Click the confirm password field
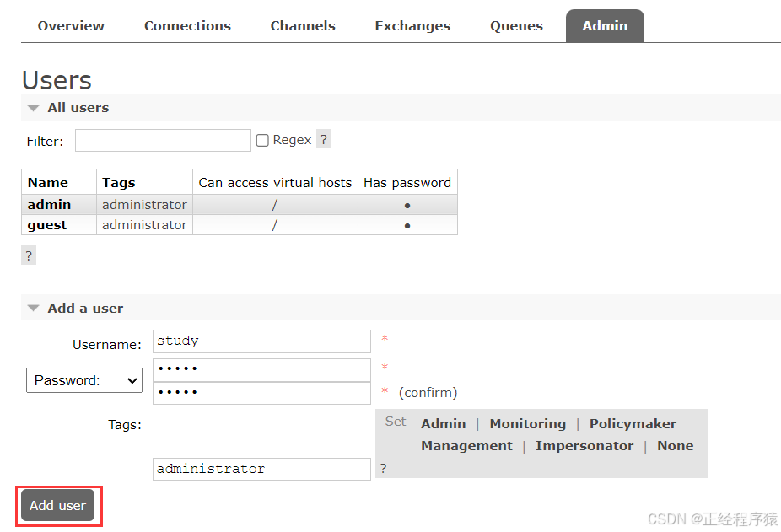Image resolution: width=781 pixels, height=532 pixels. 261,393
